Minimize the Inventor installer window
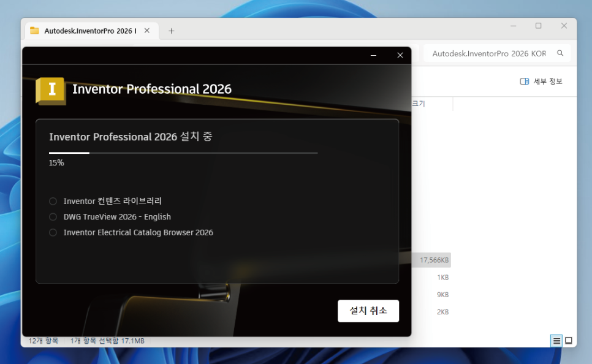The height and width of the screenshot is (364, 592). pyautogui.click(x=373, y=56)
